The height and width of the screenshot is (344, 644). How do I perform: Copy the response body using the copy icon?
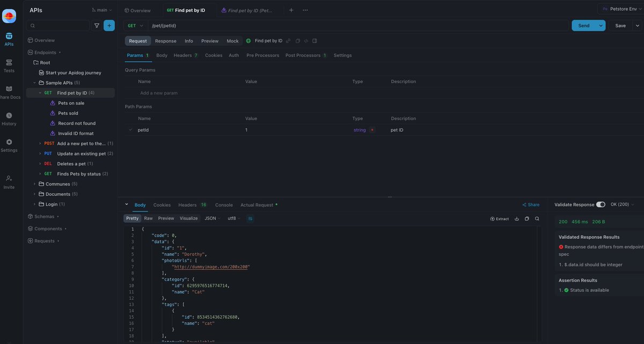pyautogui.click(x=526, y=218)
